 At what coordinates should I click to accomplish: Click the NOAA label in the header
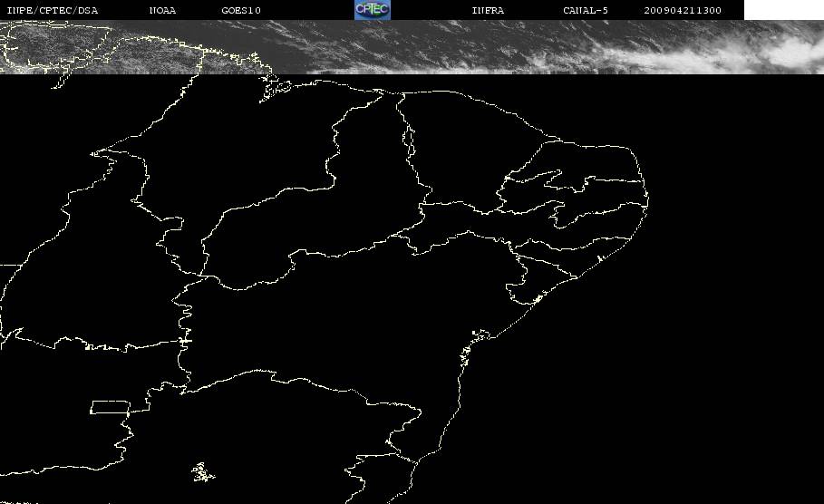(x=162, y=11)
